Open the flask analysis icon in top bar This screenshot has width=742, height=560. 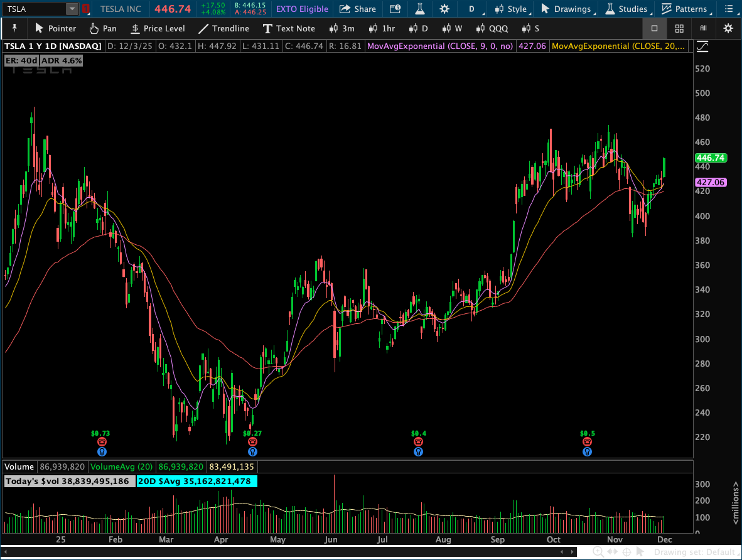click(x=420, y=9)
